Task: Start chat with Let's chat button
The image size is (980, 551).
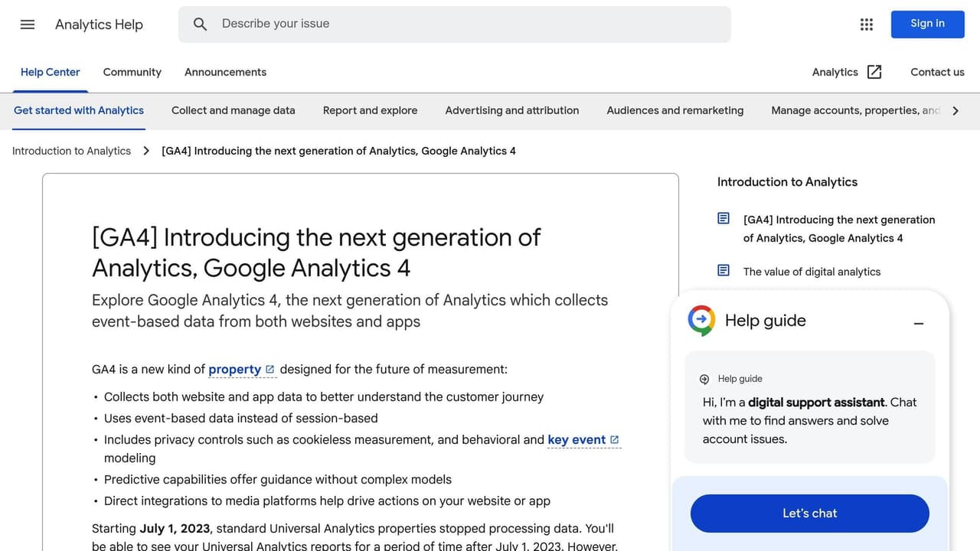Action: coord(809,514)
